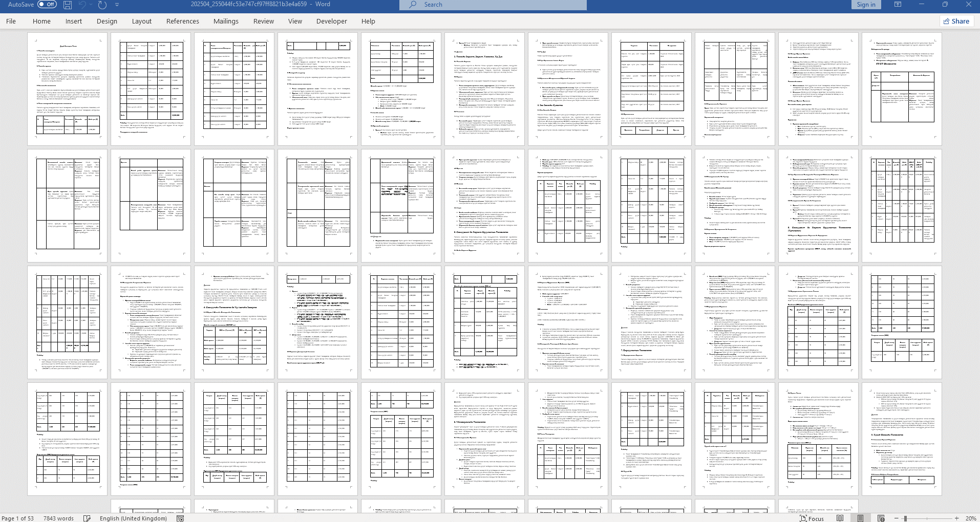Click the Sign in button
The width and height of the screenshot is (980, 522).
click(x=866, y=5)
